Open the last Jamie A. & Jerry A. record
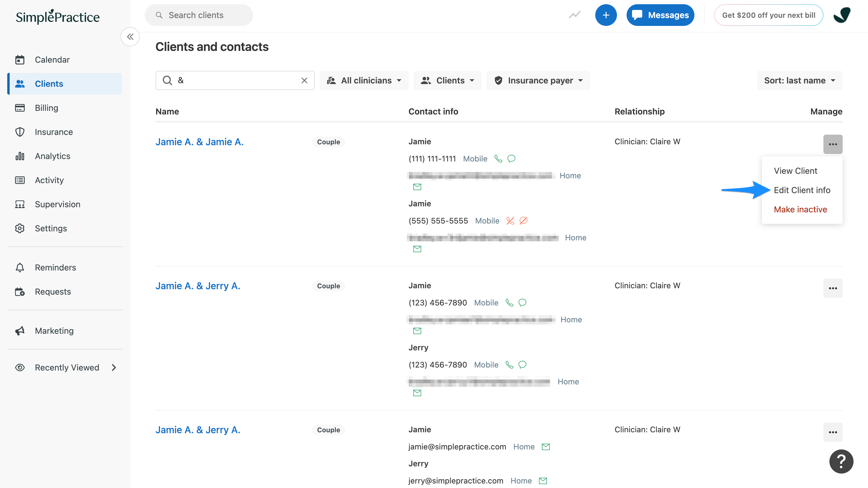868x488 pixels. (198, 430)
